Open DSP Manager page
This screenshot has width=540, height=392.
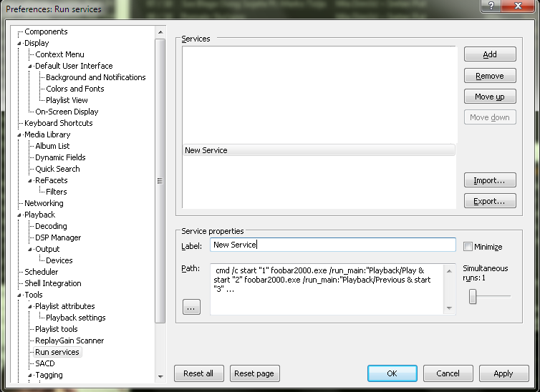[x=58, y=237]
